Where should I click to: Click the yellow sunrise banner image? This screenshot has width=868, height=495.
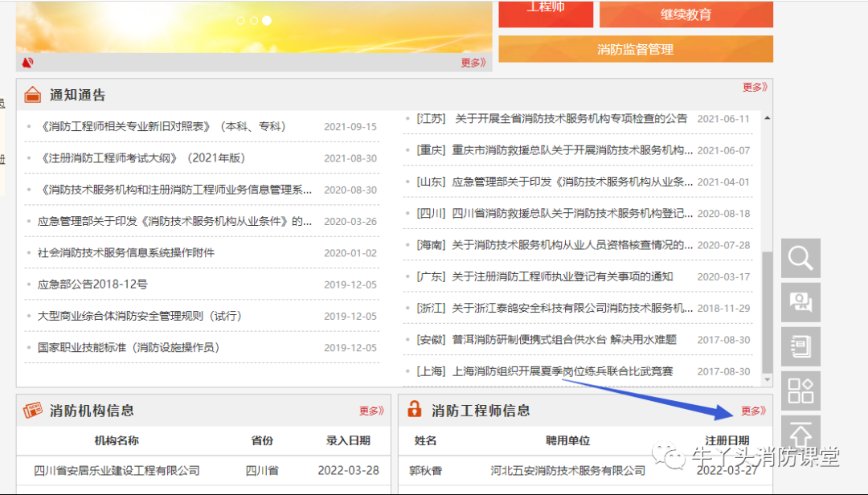254,27
